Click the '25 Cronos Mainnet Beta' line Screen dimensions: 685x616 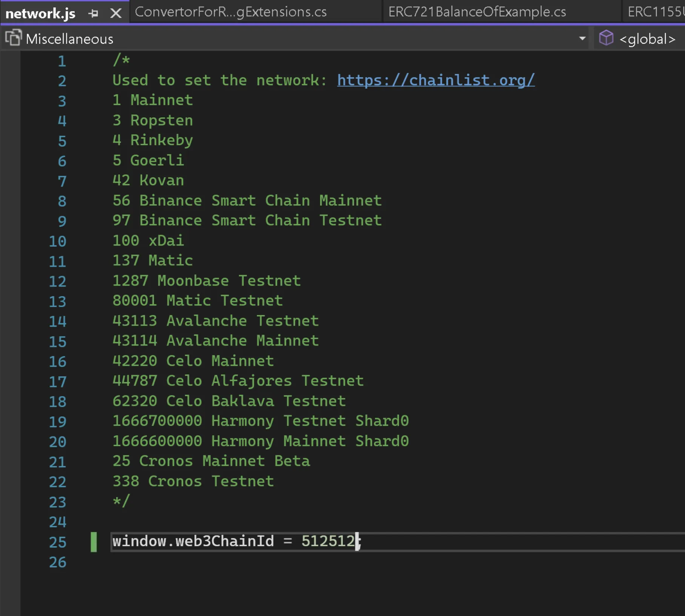point(211,461)
